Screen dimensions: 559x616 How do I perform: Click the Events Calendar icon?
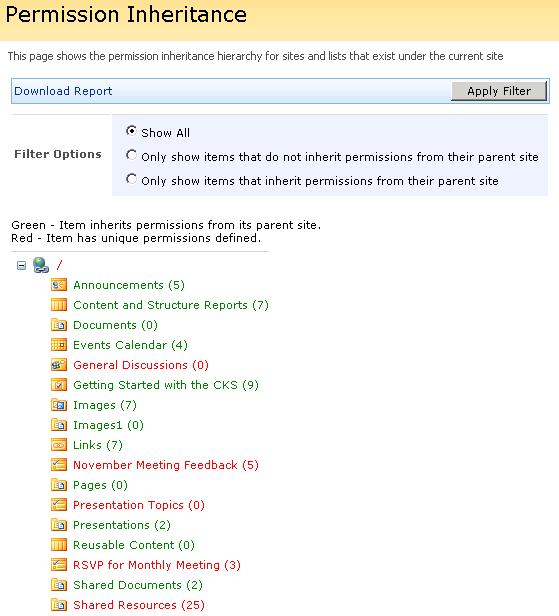pyautogui.click(x=59, y=345)
